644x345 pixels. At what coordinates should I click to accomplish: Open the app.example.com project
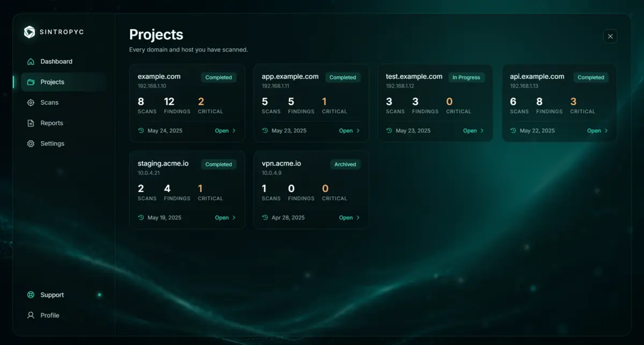[x=349, y=131]
